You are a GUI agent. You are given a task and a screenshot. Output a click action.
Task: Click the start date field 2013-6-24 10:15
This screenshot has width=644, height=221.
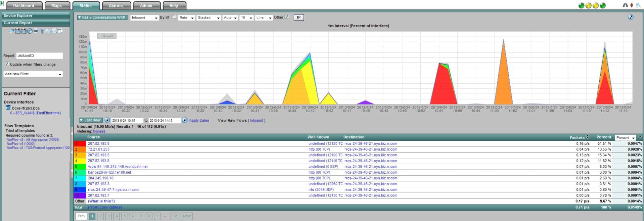pyautogui.click(x=127, y=120)
